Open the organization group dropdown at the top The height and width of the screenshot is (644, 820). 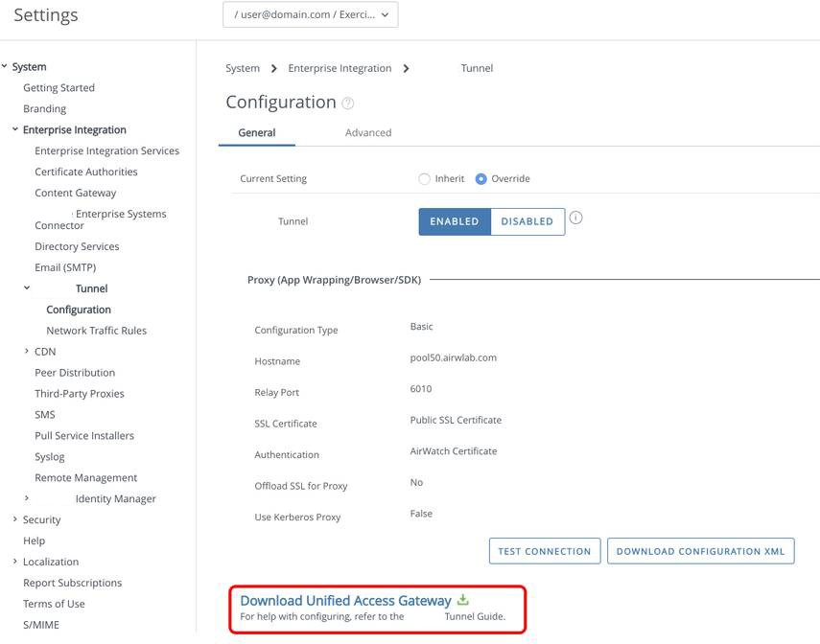310,14
